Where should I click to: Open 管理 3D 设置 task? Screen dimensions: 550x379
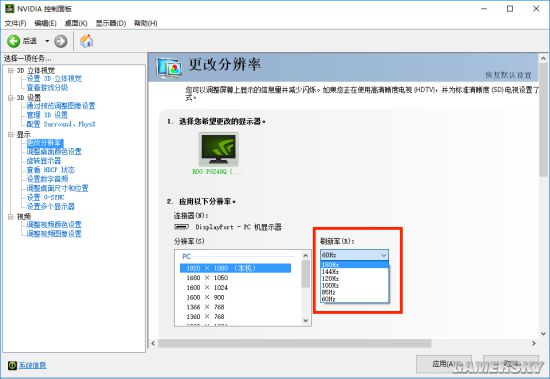(x=47, y=115)
